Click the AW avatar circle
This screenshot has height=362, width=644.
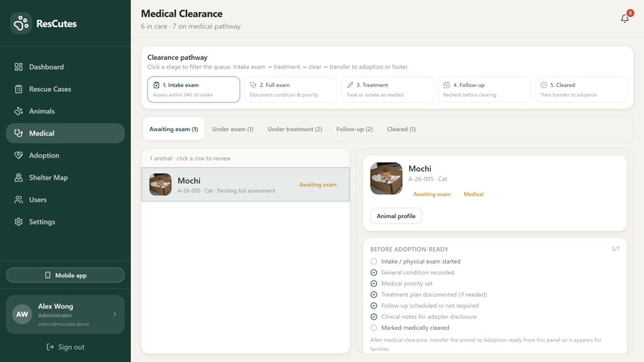[x=22, y=314]
